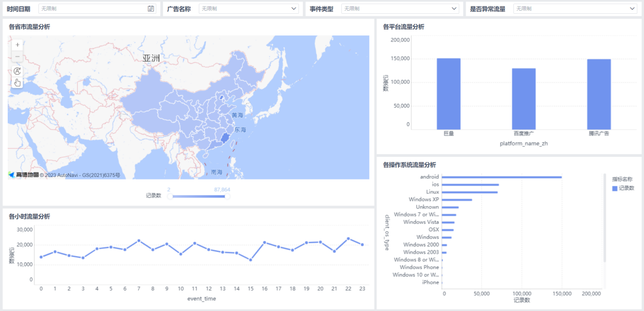644x311 pixels.
Task: Click the Windows 10 or W... axis label
Action: (x=416, y=275)
